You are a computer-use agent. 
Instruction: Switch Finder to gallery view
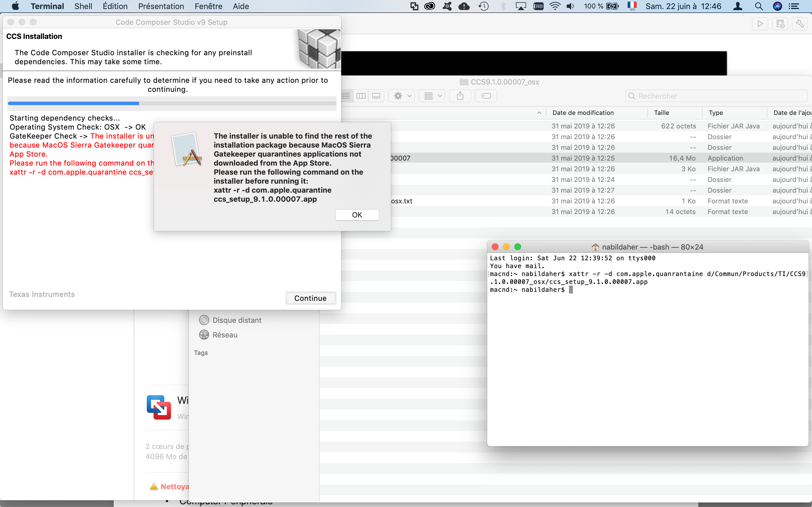(376, 96)
